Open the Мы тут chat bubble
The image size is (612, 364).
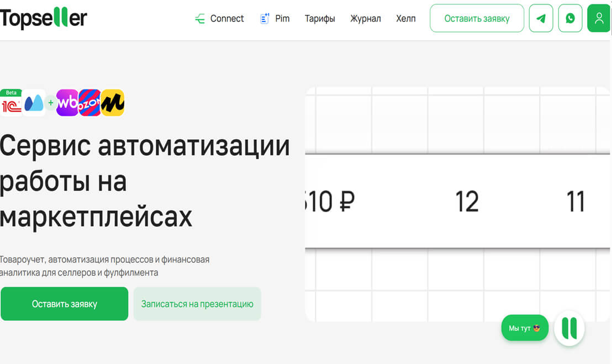click(525, 328)
